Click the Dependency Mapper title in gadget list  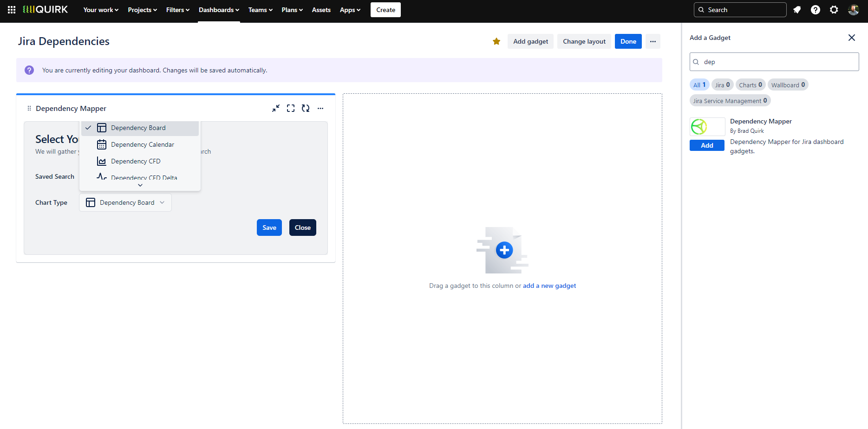click(x=761, y=121)
